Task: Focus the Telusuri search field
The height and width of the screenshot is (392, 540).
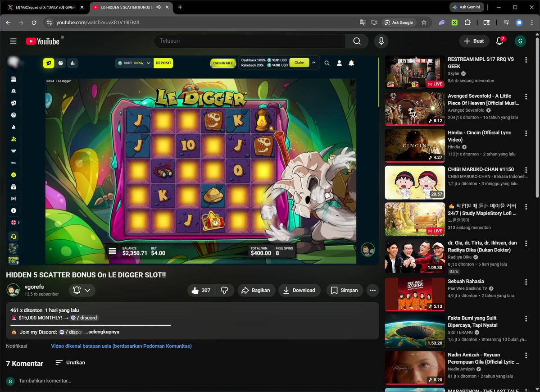Action: coord(250,41)
